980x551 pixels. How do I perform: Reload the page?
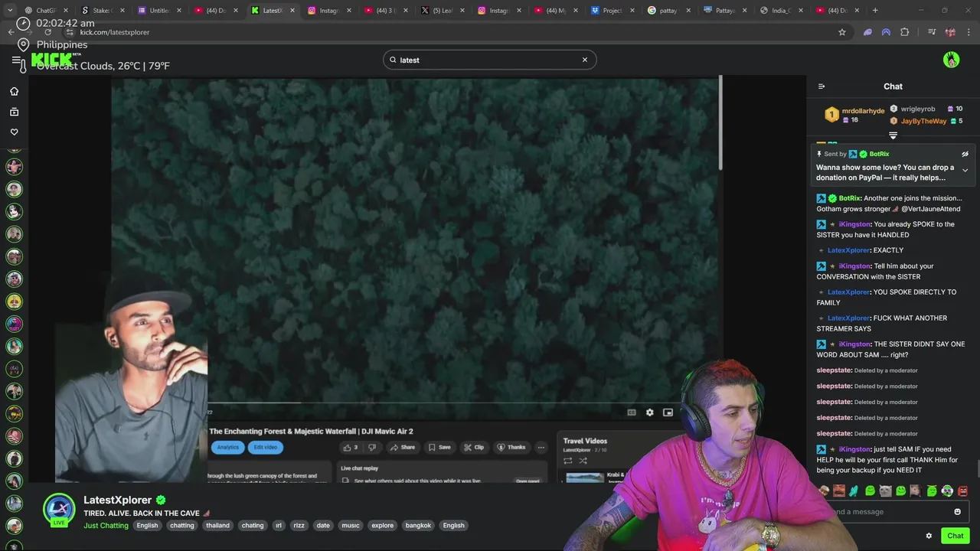tap(47, 32)
